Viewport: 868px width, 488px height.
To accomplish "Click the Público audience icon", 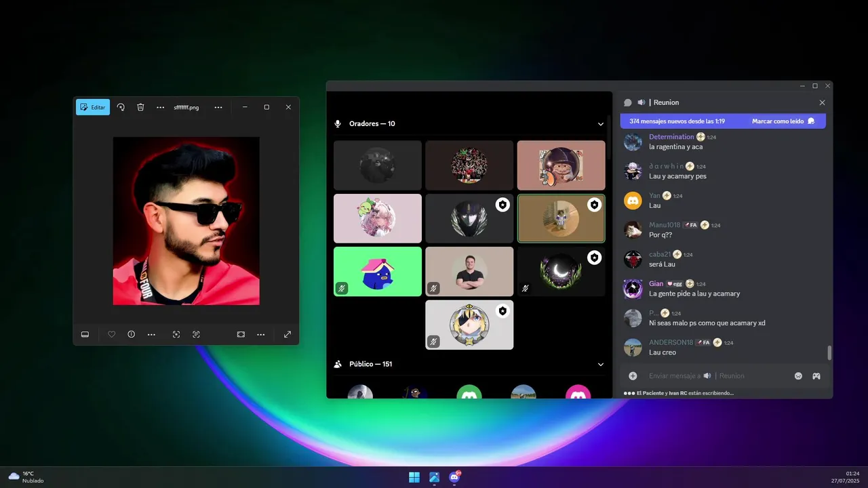I will coord(338,365).
